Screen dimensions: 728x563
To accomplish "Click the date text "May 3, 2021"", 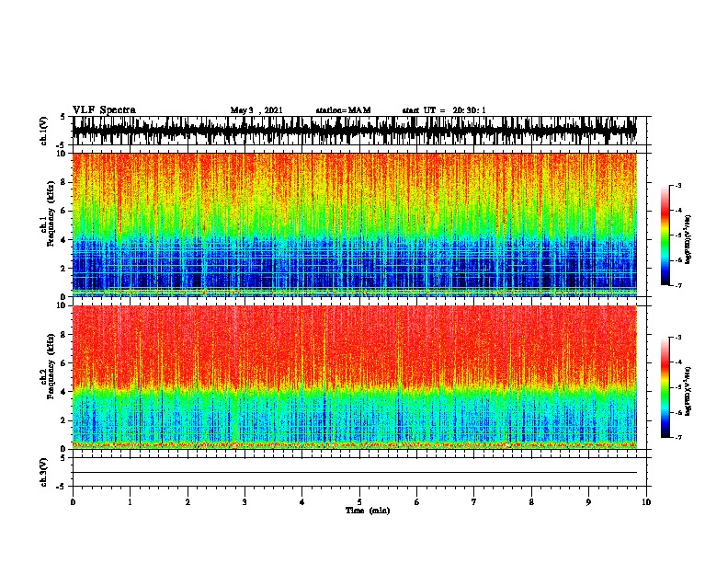I will [256, 110].
